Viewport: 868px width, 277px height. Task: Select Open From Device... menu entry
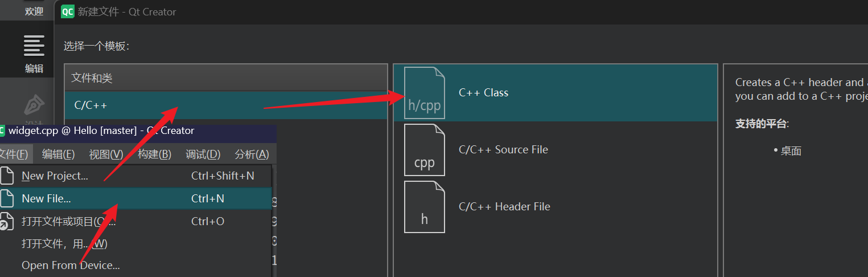pyautogui.click(x=71, y=265)
